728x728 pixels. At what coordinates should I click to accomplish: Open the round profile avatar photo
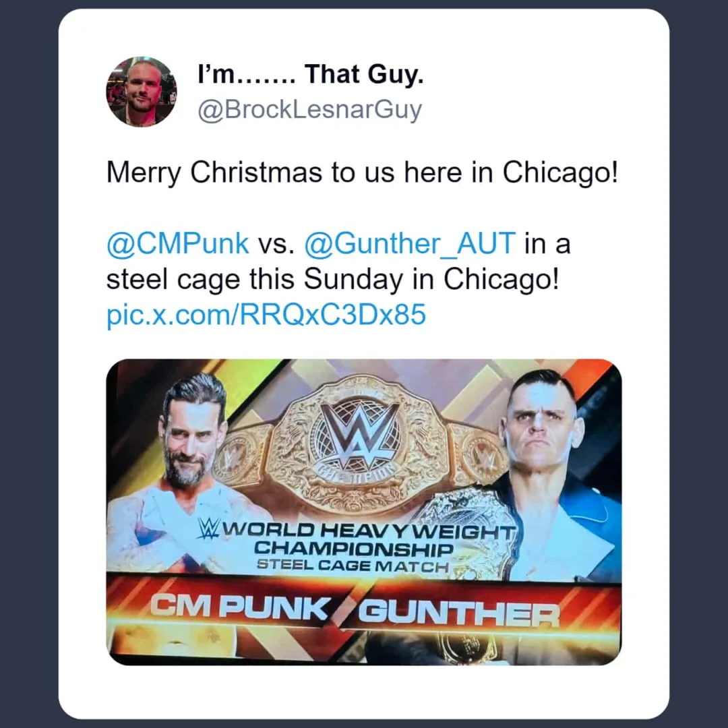pyautogui.click(x=141, y=92)
